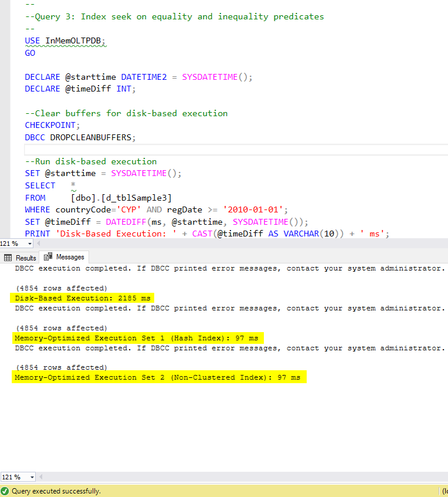Click 'Query executed successfully.' status text
Viewport: 448px width, 497px height.
pyautogui.click(x=56, y=491)
